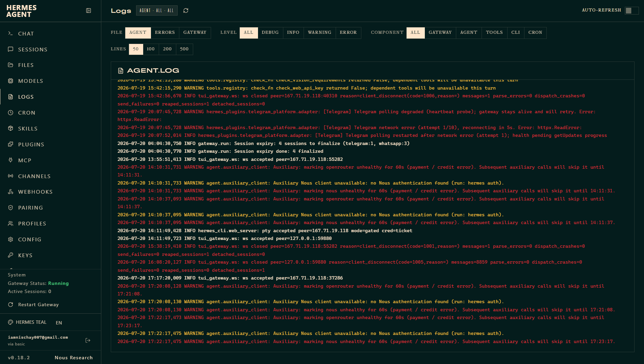Set level filter to INFO
This screenshot has height=364, width=644.
[293, 33]
